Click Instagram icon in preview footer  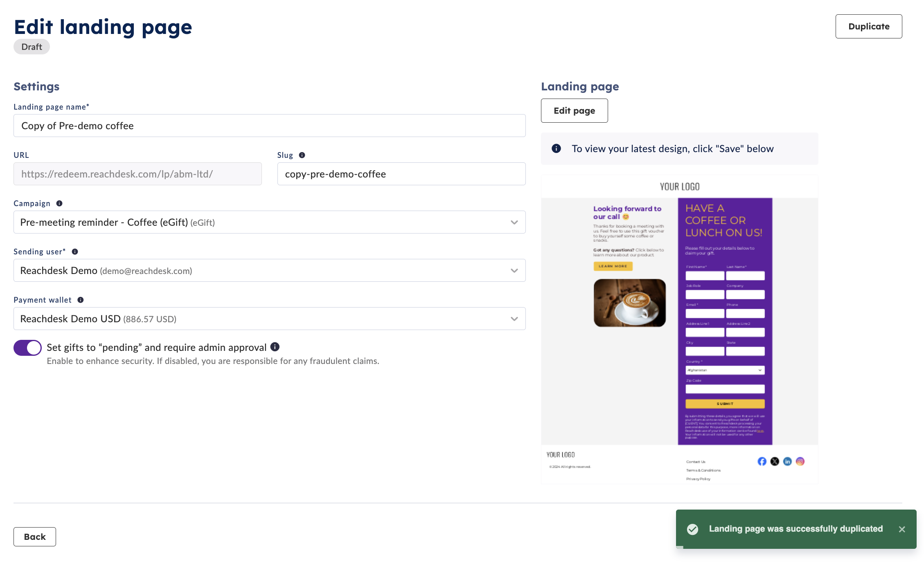click(x=800, y=461)
